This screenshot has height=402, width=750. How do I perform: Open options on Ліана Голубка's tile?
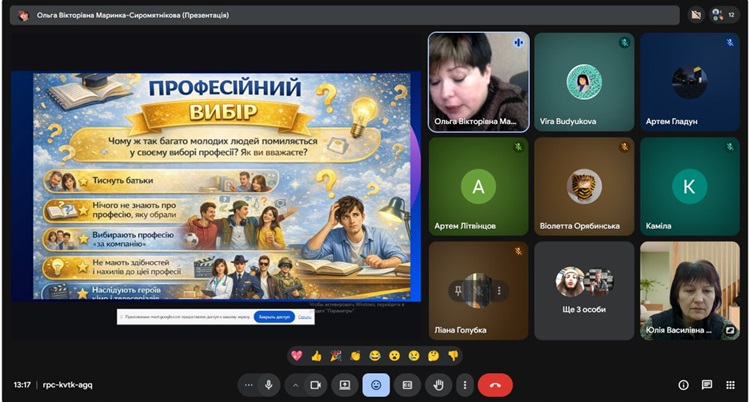(x=498, y=290)
